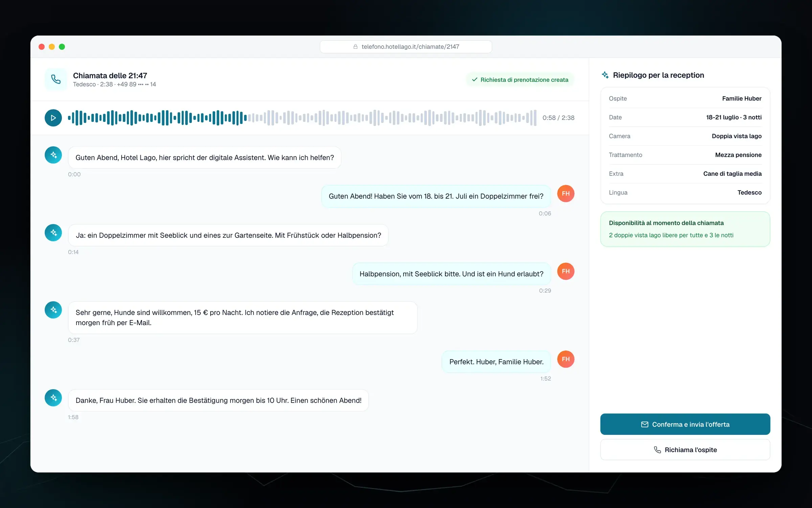The image size is (812, 508).
Task: Select the Ja: ein Doppelzimmer mit Seeblick message
Action: pyautogui.click(x=228, y=235)
